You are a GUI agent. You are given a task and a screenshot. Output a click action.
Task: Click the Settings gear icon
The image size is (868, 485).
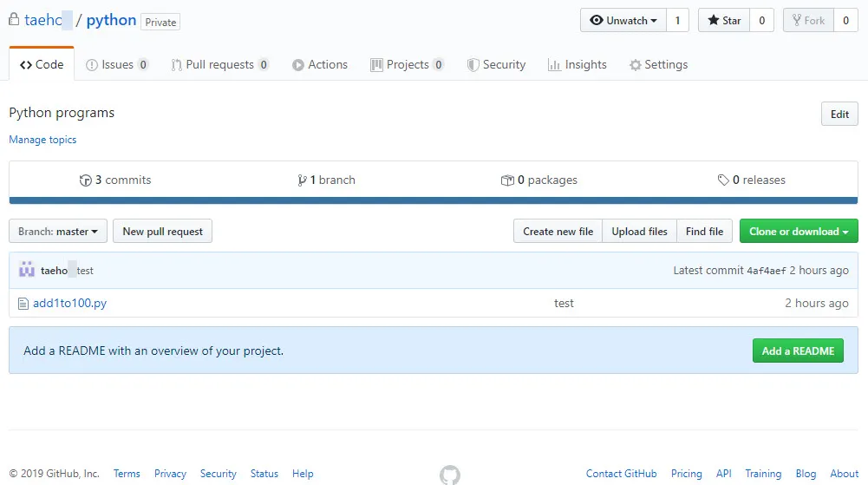click(635, 65)
